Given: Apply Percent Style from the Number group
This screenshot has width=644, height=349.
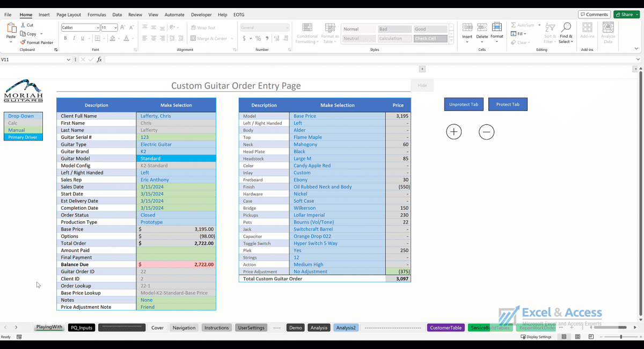Looking at the screenshot, I should tap(258, 38).
